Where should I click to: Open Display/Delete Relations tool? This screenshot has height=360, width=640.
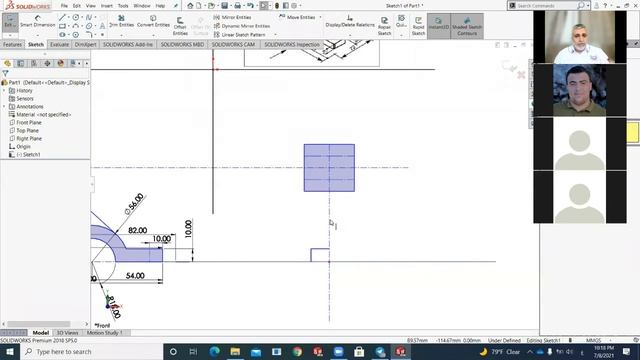[350, 21]
